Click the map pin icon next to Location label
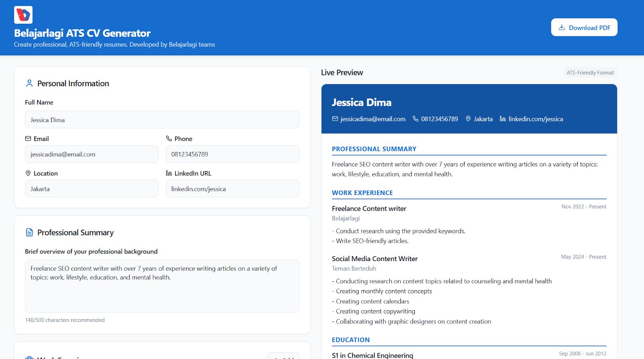Image resolution: width=644 pixels, height=359 pixels. [28, 173]
